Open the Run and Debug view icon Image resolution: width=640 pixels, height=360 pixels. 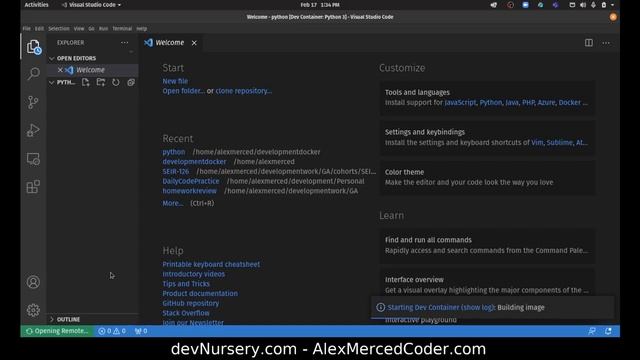pyautogui.click(x=33, y=130)
